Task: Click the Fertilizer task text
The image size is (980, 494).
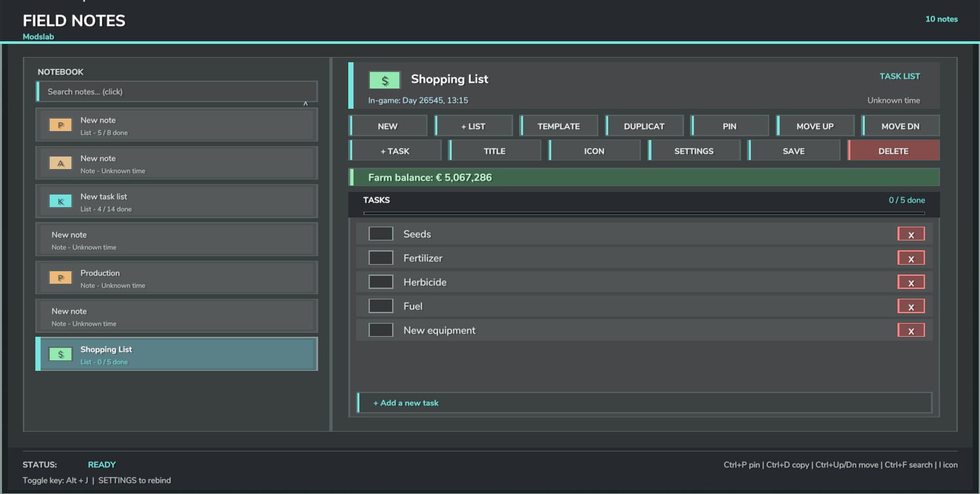Action: (x=423, y=258)
